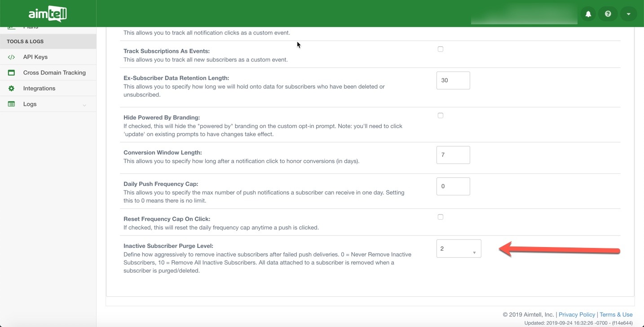
Task: Open Cross Domain Tracking page
Action: pyautogui.click(x=54, y=73)
